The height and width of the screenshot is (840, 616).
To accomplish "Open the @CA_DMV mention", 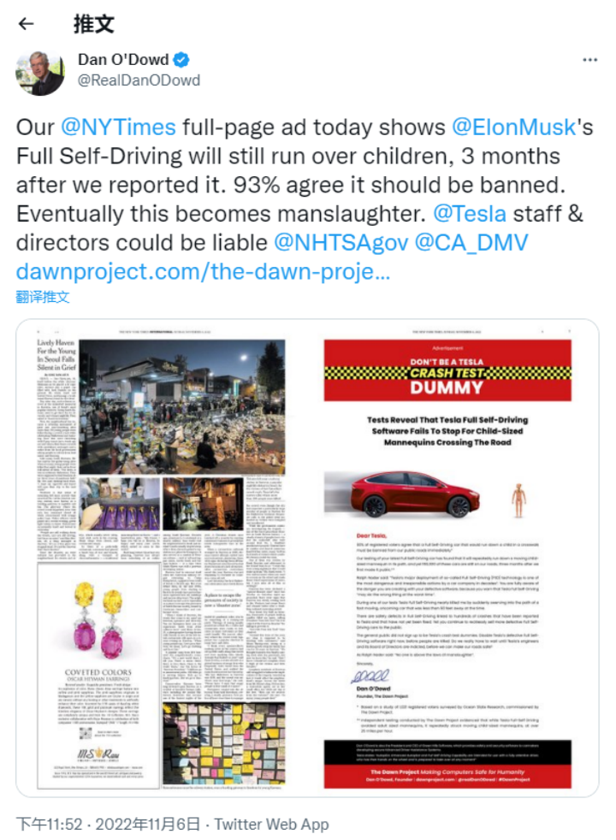I will (x=471, y=243).
